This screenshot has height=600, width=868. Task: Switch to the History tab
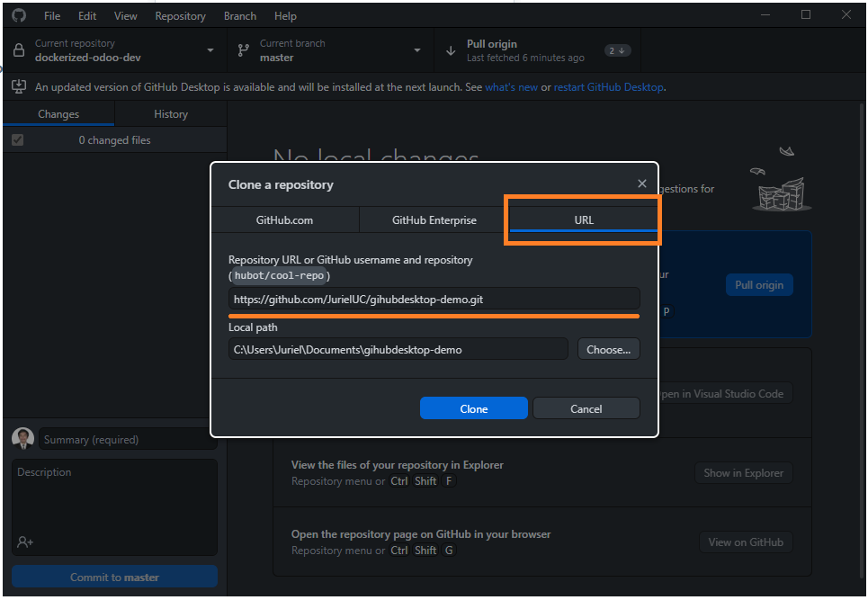[171, 114]
